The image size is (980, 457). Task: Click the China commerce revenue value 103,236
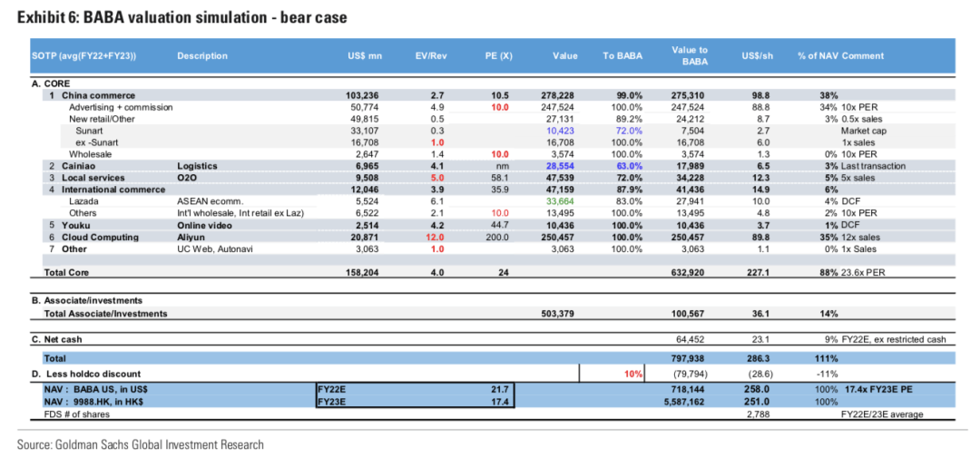363,95
